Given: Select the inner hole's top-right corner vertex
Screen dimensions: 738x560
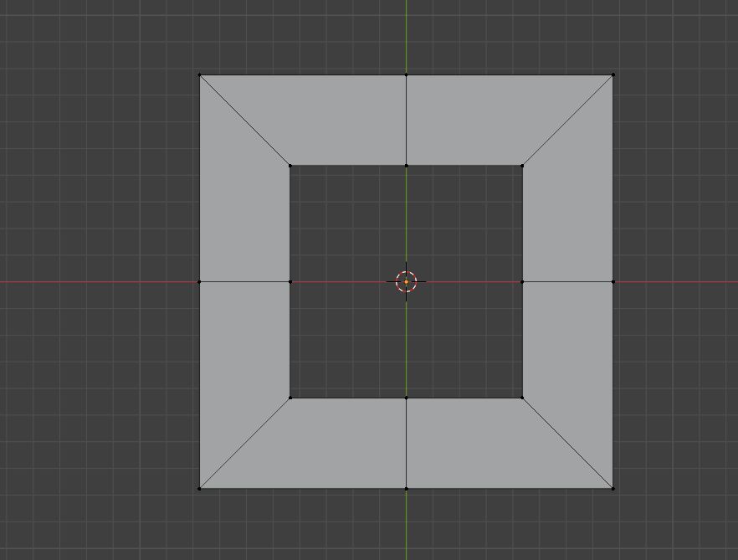Looking at the screenshot, I should pos(522,165).
